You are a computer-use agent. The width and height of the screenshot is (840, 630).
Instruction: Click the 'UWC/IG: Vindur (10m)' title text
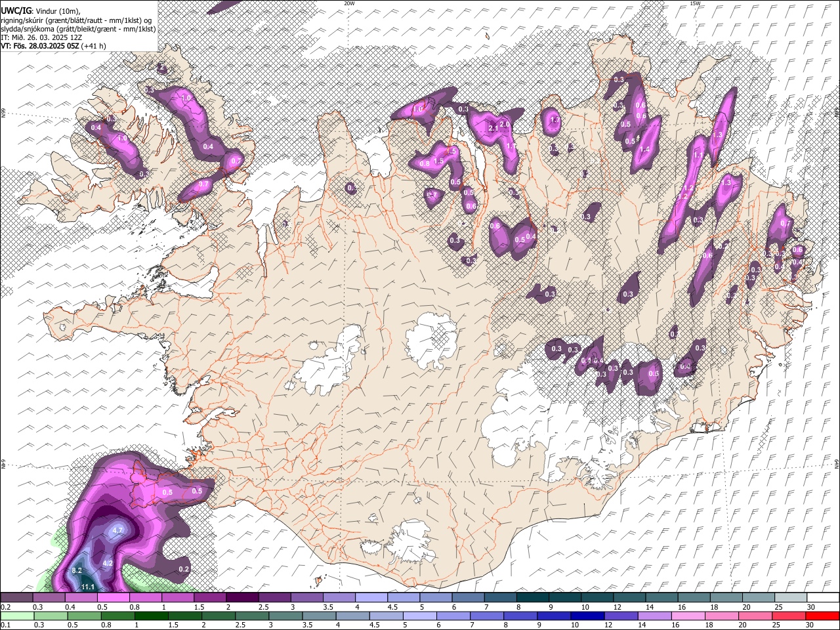(x=41, y=11)
